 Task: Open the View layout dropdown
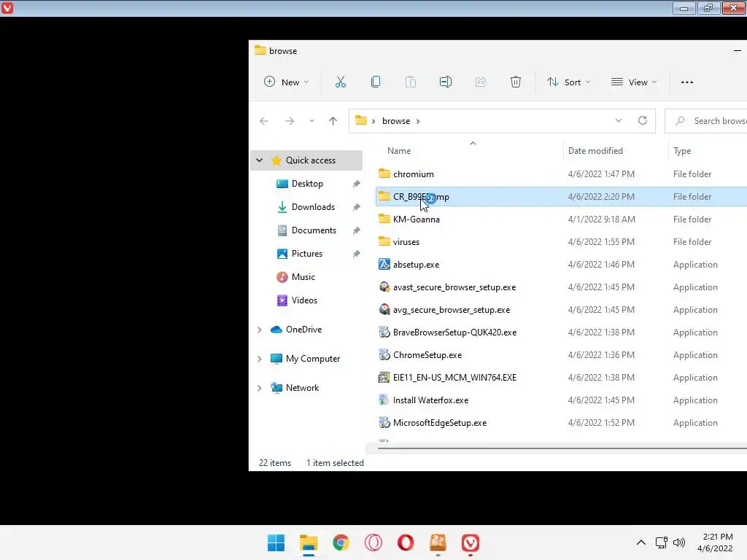(x=634, y=82)
